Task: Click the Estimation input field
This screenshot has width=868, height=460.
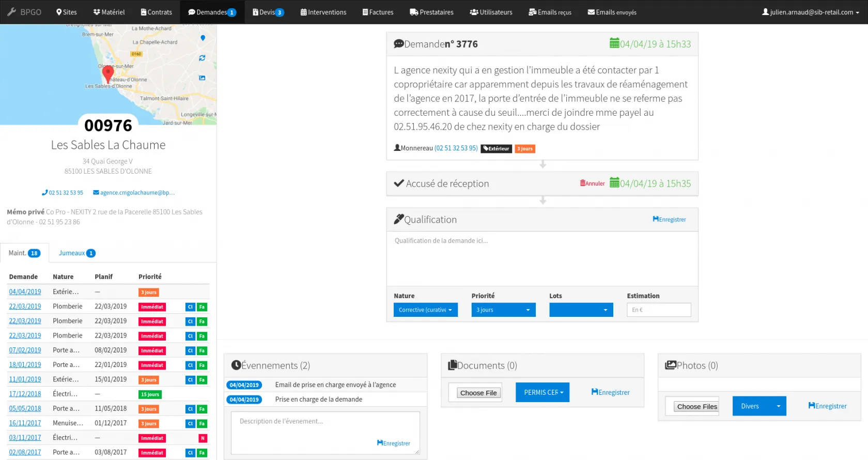Action: [658, 310]
